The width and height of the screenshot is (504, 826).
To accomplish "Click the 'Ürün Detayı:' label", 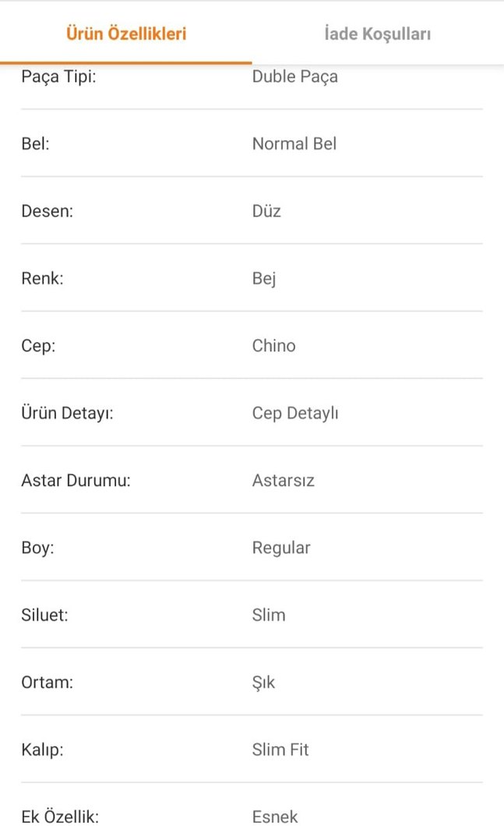I will pyautogui.click(x=67, y=413).
